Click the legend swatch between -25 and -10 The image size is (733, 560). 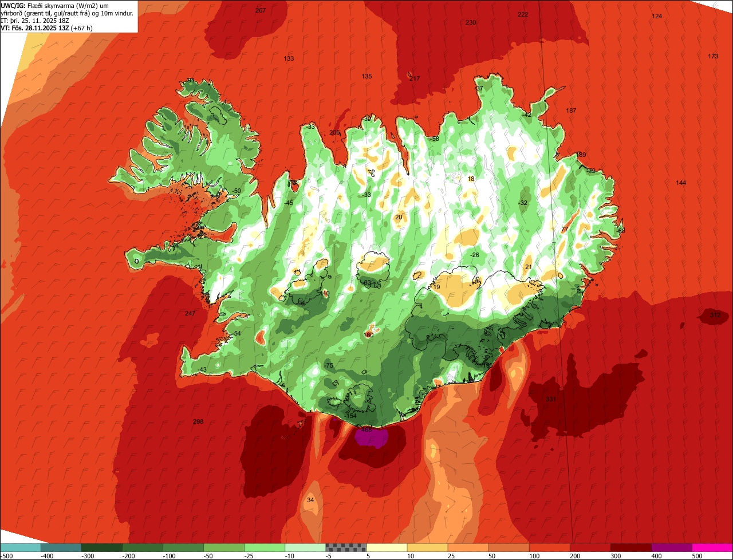pos(265,547)
